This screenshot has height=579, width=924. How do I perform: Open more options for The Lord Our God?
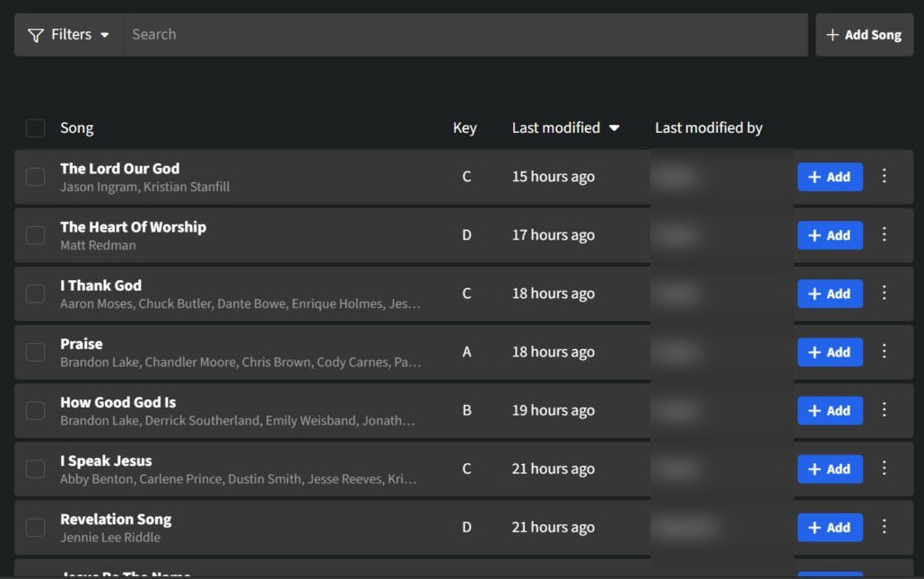pyautogui.click(x=884, y=176)
